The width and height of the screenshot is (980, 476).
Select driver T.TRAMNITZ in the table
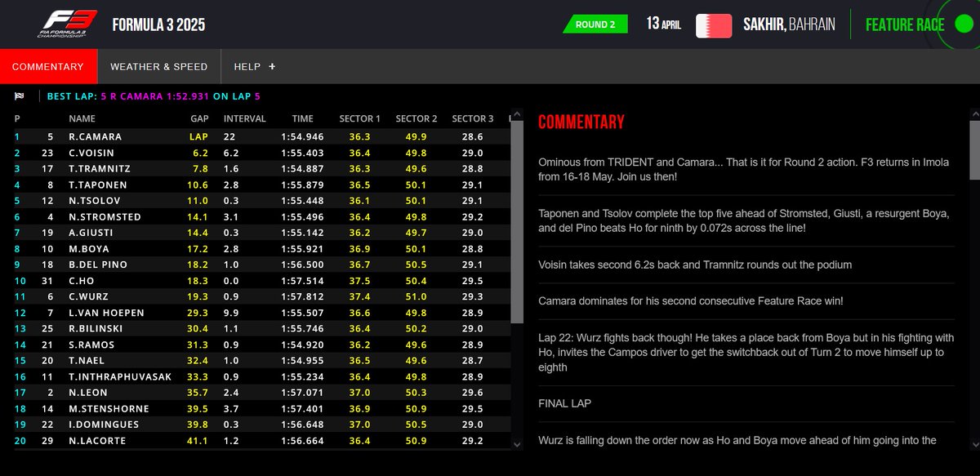click(x=100, y=169)
